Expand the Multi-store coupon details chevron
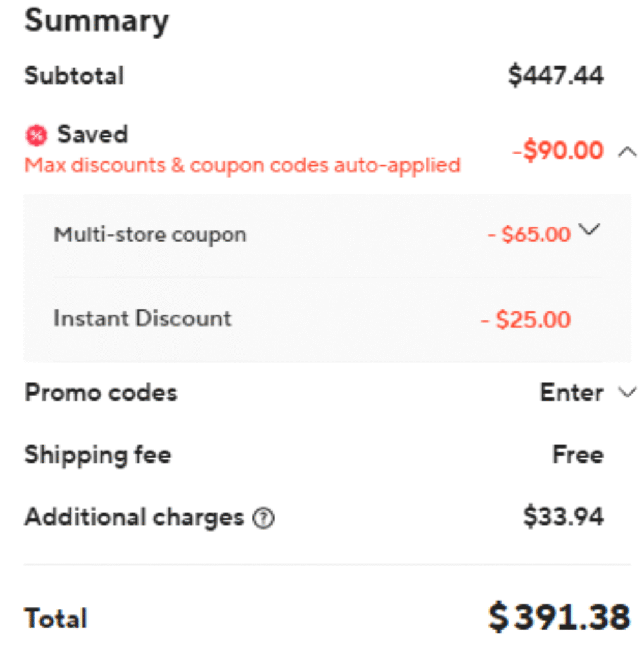This screenshot has height=648, width=644. 589,230
